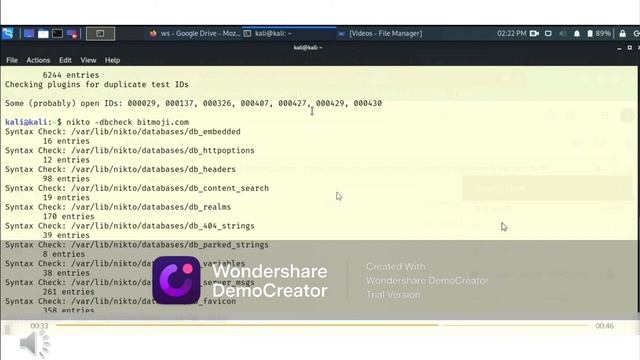Screen dimensions: 640x360
Task: Click the '98 entries' line
Action: (66, 179)
